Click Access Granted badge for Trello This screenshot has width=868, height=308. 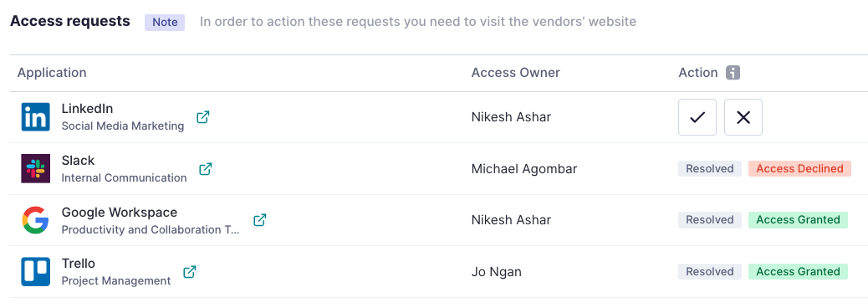pos(798,271)
